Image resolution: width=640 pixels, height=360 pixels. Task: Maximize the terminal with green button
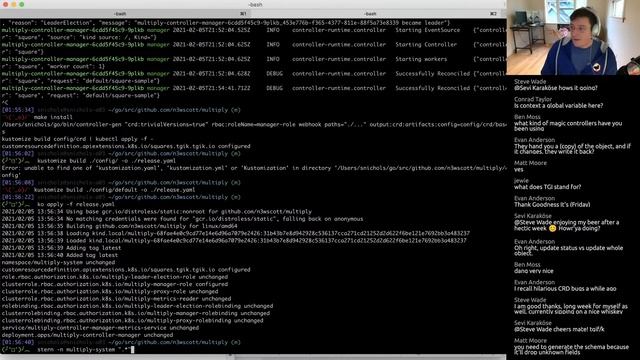pos(21,4)
